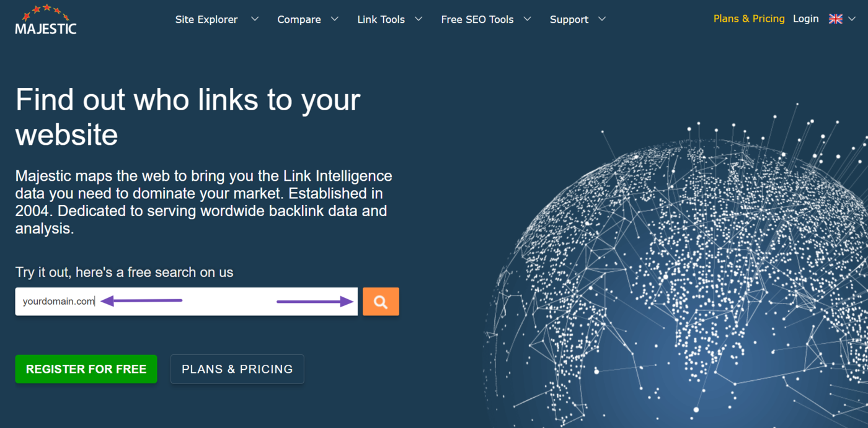Screen dimensions: 868x428
Task: Click the green Register For Free button
Action: (x=86, y=369)
